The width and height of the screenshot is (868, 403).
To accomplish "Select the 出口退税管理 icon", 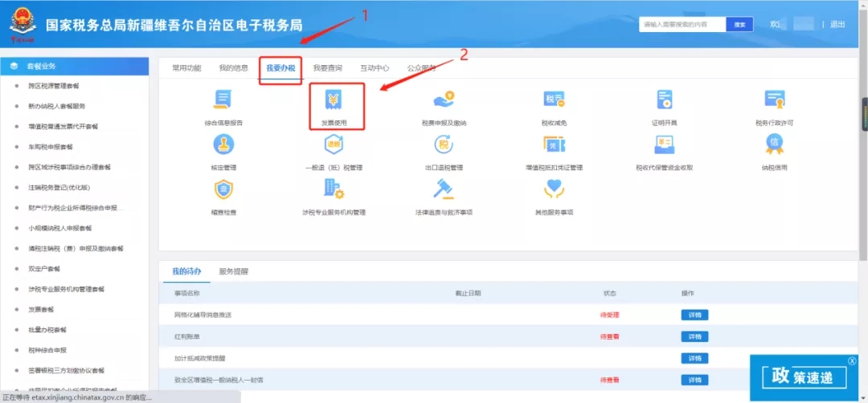I will [x=444, y=145].
